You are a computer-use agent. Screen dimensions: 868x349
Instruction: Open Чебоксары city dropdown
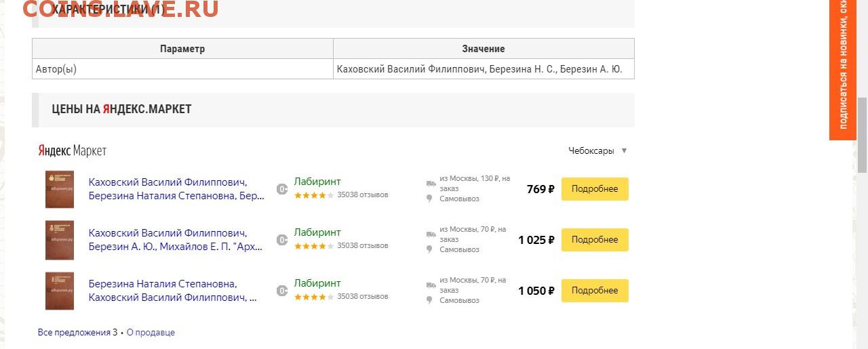597,150
